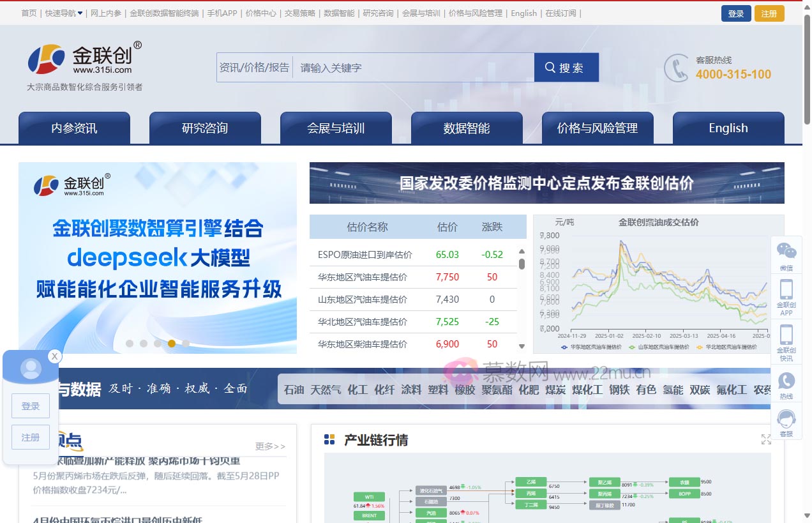812x523 pixels.
Task: Select the fourth carousel indicator dot
Action: tap(172, 344)
